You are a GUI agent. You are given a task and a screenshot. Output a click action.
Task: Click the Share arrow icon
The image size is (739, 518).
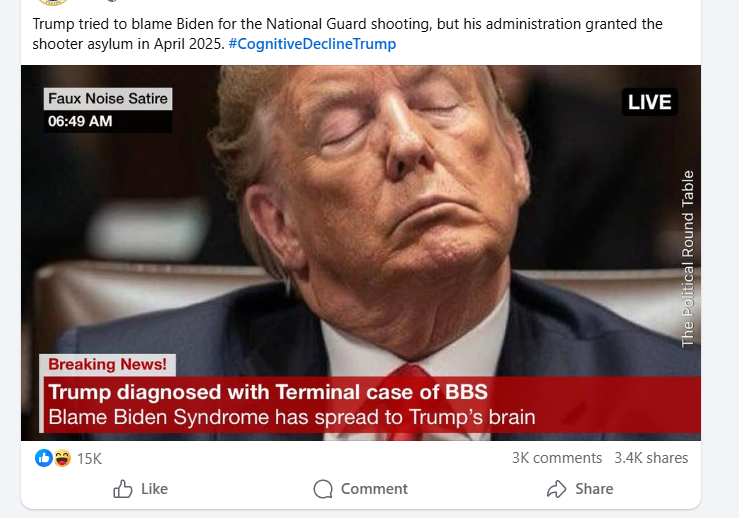557,489
